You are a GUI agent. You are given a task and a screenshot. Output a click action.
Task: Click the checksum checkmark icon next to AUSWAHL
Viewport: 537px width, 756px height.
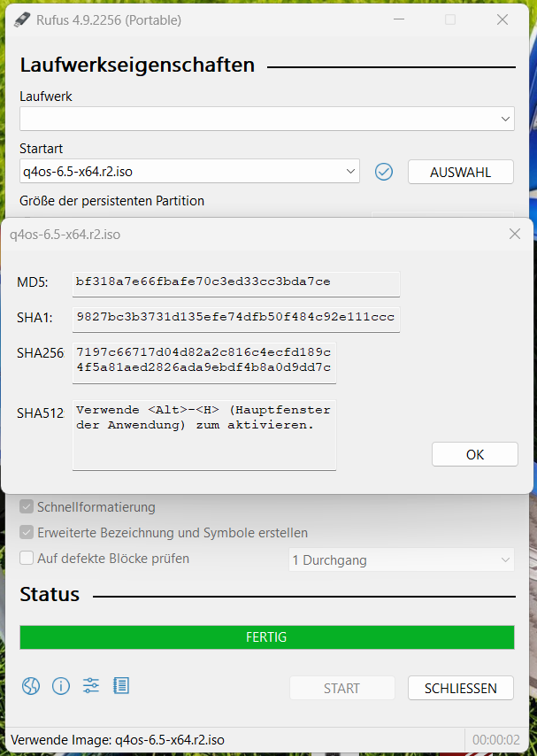tap(384, 172)
